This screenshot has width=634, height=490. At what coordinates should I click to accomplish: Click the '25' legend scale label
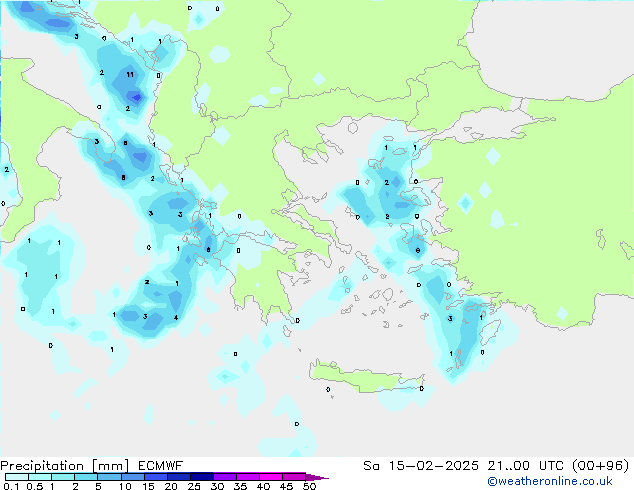point(194,486)
